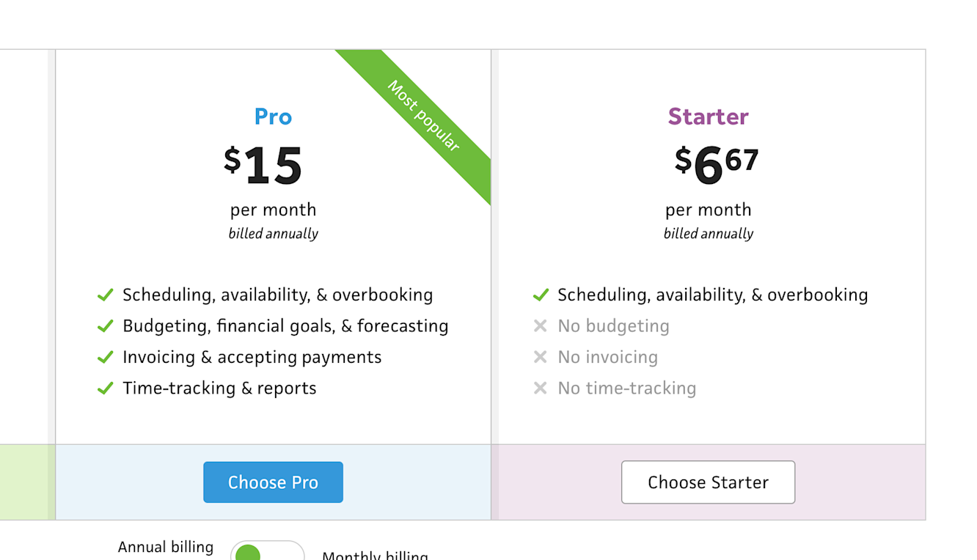977x560 pixels.
Task: Click the checkmark next to Time-tracking & reports
Action: (x=106, y=388)
